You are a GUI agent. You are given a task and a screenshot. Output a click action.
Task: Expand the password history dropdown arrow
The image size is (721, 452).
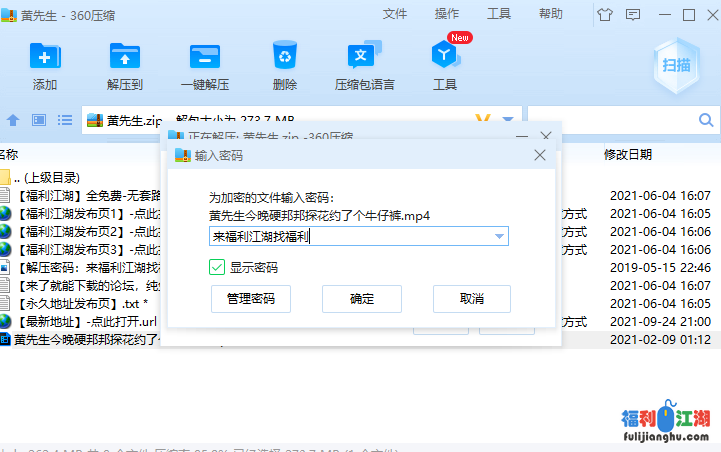pos(499,236)
